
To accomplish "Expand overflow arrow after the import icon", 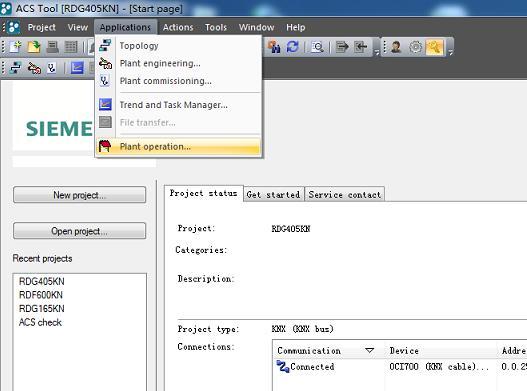I will click(376, 52).
